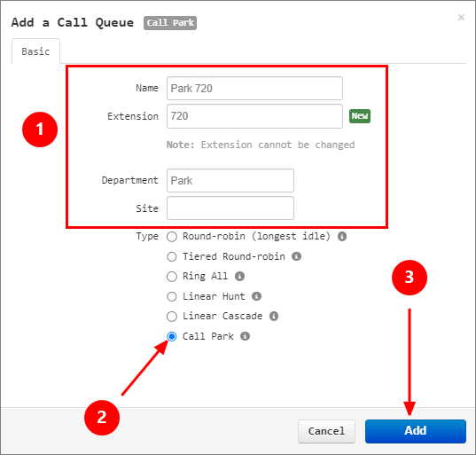Select the Round-robin (longest idle) radio button
476x455 pixels.
172,237
